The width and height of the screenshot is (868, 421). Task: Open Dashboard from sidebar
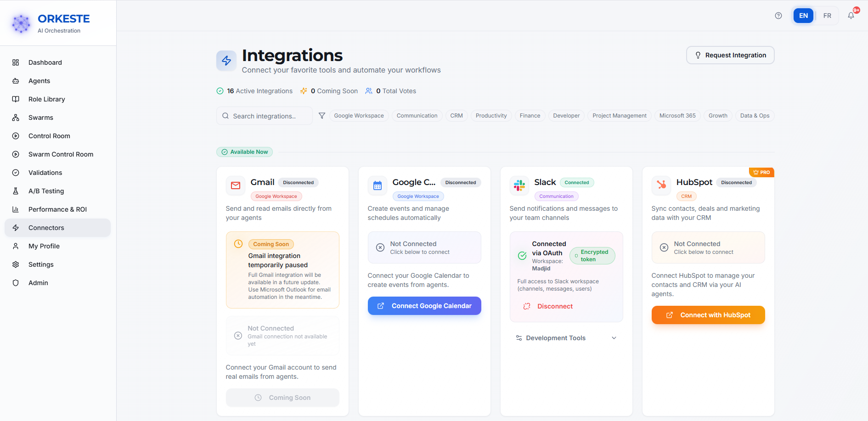(x=58, y=62)
